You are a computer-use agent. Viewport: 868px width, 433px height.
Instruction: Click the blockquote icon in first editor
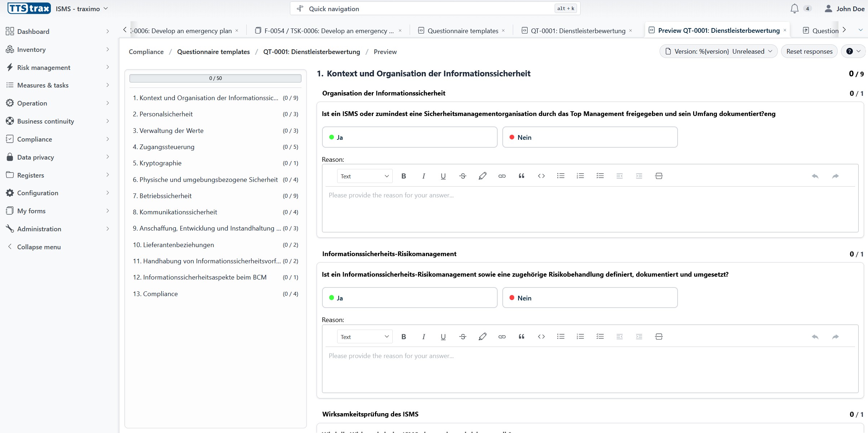(521, 176)
